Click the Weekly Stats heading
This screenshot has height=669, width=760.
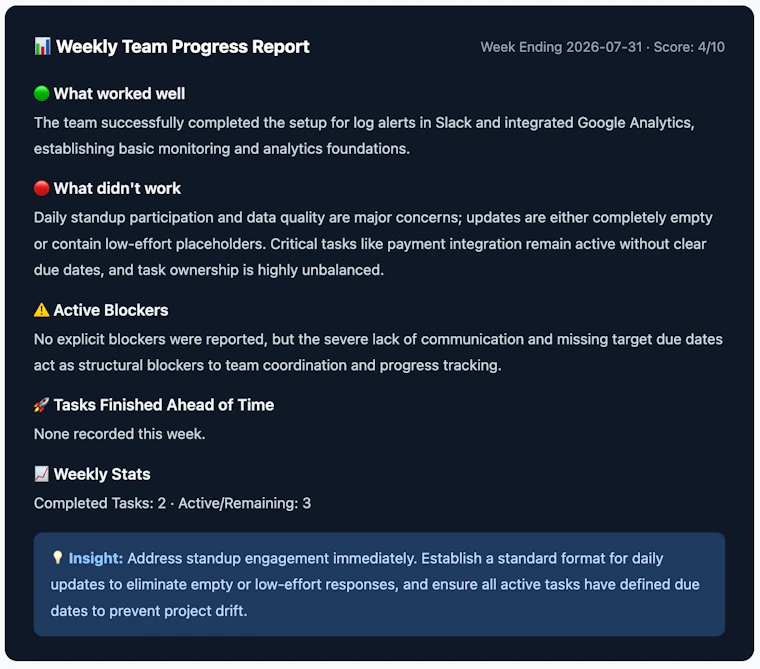pyautogui.click(x=102, y=474)
